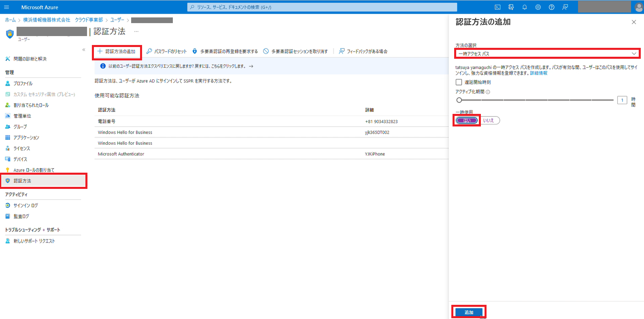Open the 方法の選択 dropdown

[547, 54]
